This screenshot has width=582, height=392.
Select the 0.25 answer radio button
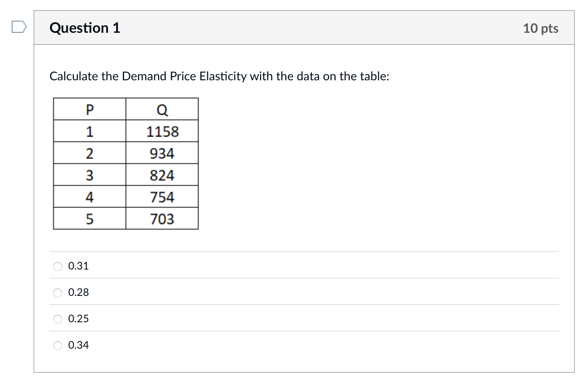tap(58, 319)
